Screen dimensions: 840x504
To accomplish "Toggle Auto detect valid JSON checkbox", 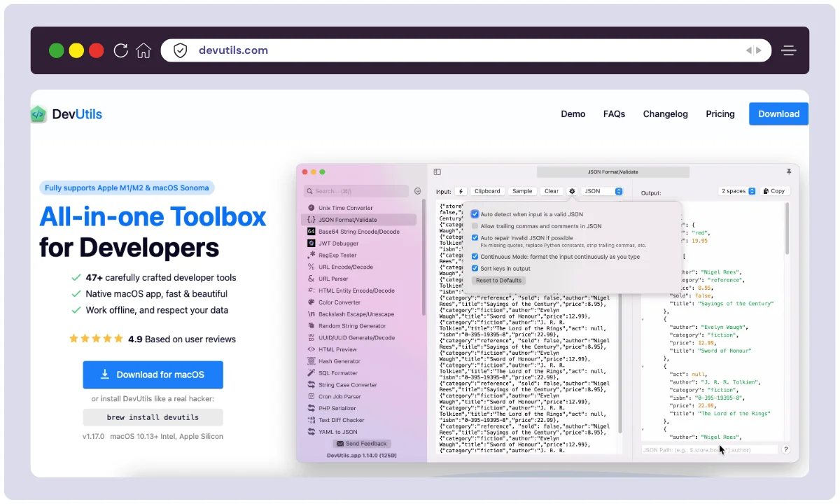I will (x=475, y=214).
